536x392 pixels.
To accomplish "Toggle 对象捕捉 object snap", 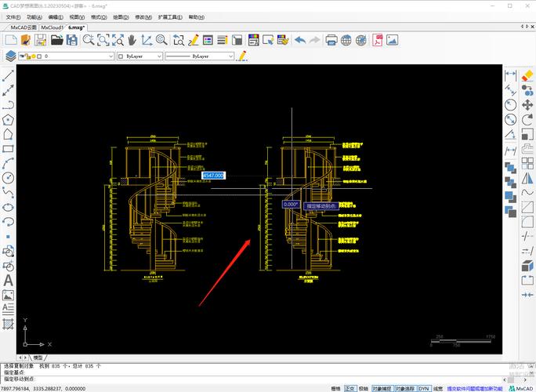I will pyautogui.click(x=382, y=387).
